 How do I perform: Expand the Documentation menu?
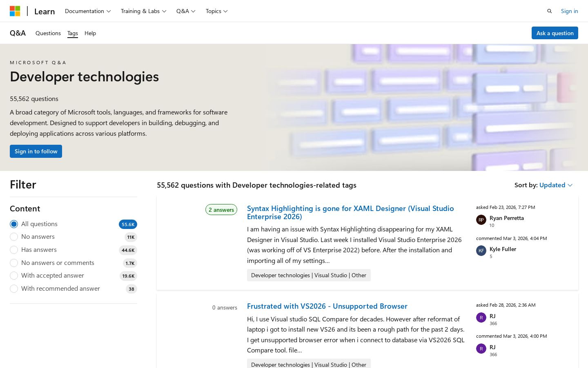click(x=88, y=11)
